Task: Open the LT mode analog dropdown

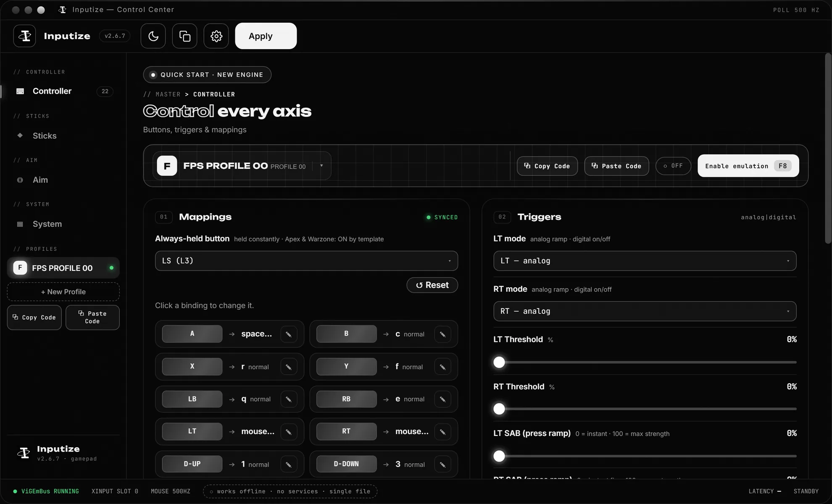Action: 645,261
